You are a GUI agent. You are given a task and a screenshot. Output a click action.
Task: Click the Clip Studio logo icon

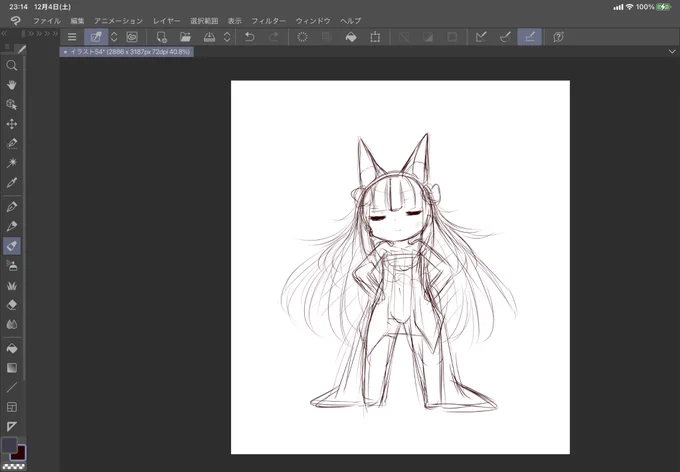(16, 20)
